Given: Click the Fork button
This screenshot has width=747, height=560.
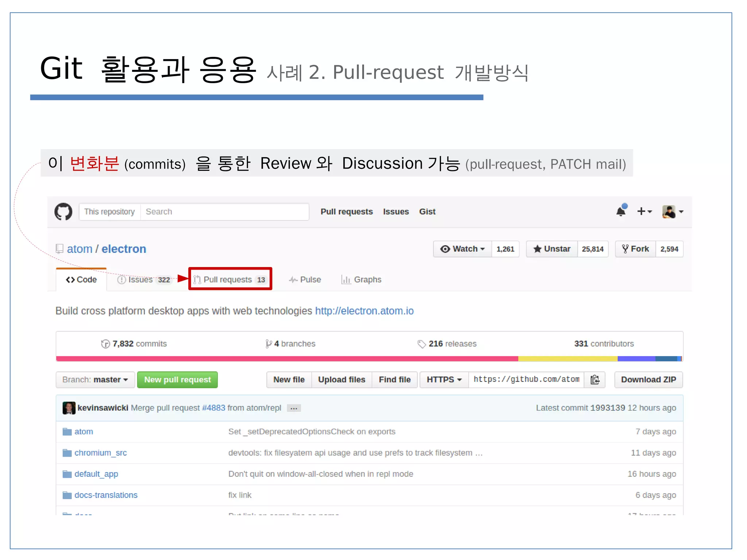Looking at the screenshot, I should (x=635, y=249).
